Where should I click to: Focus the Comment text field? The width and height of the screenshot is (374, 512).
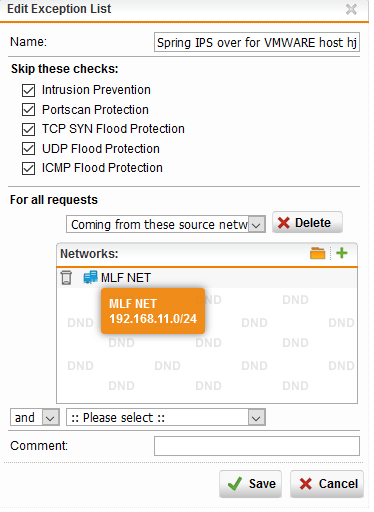[257, 446]
